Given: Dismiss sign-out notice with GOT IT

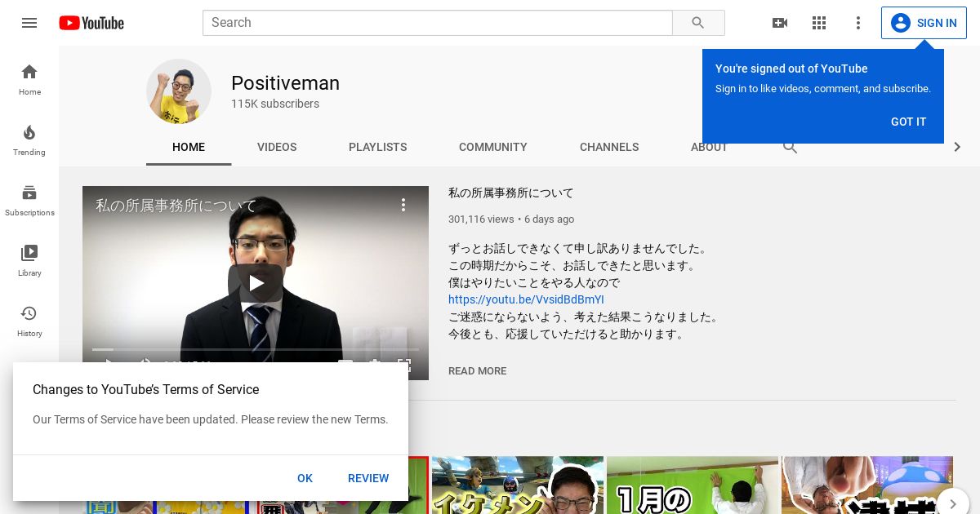Looking at the screenshot, I should coord(908,122).
